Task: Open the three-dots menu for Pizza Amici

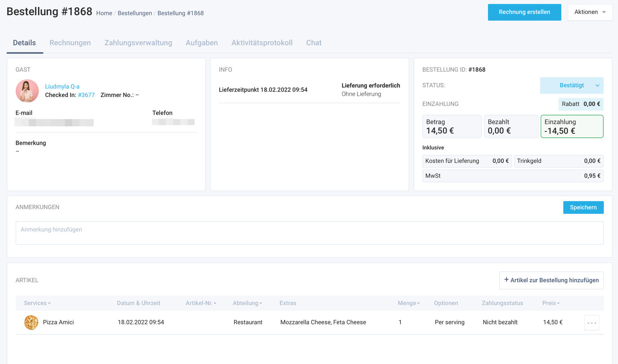Action: [592, 323]
